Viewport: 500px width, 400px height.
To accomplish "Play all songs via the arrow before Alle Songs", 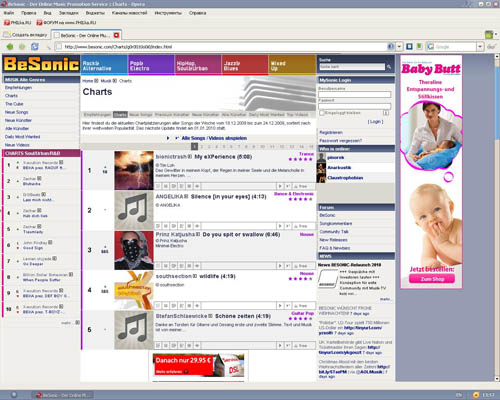I will (168, 138).
